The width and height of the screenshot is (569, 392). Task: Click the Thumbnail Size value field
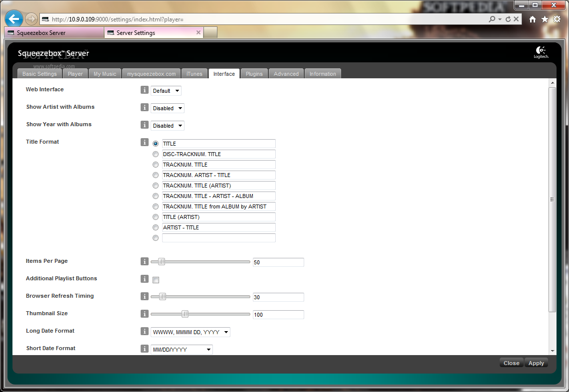[x=278, y=315]
